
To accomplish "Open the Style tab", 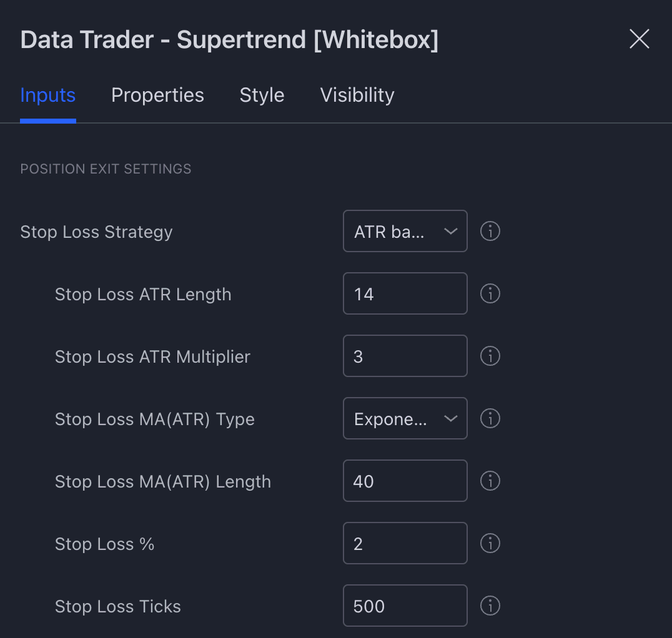I will 262,95.
